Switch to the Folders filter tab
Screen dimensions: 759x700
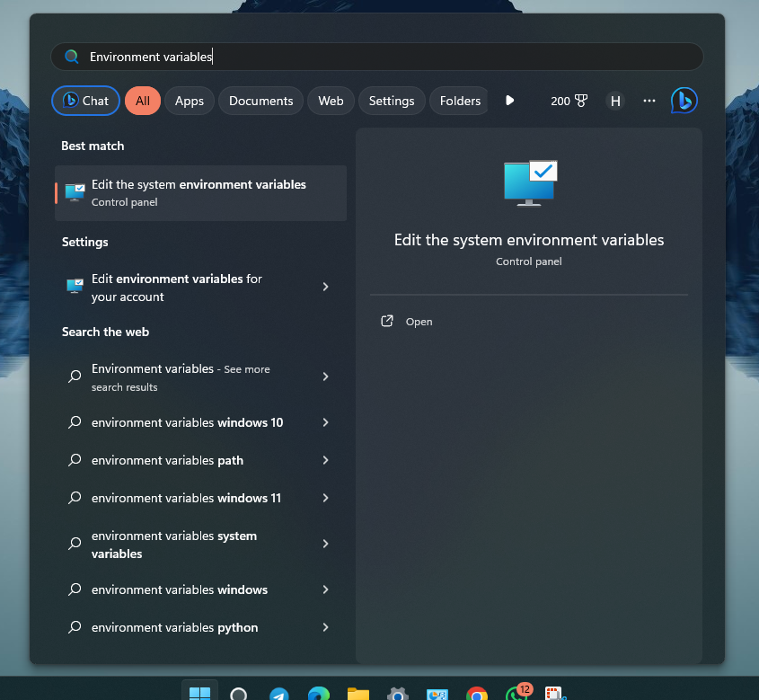pyautogui.click(x=459, y=101)
